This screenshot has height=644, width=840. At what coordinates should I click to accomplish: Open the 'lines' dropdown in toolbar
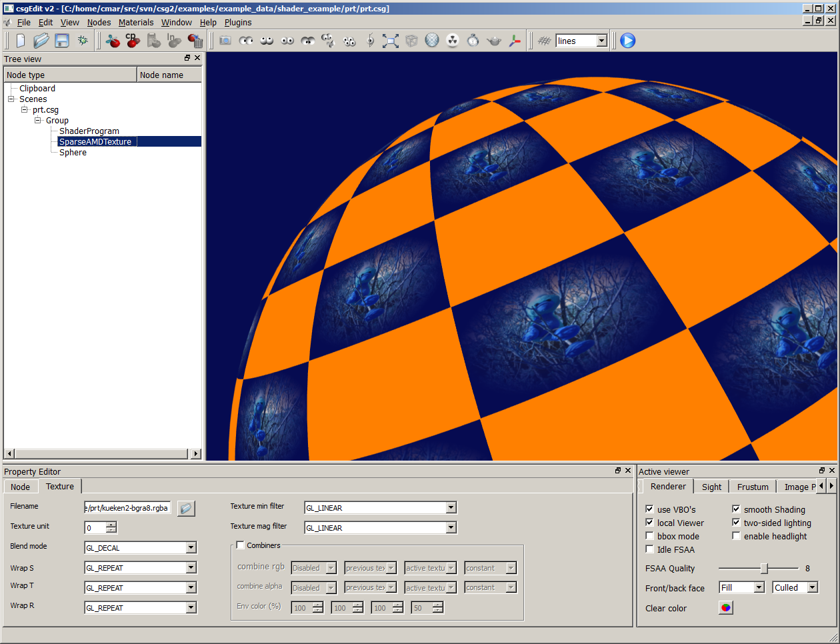601,41
